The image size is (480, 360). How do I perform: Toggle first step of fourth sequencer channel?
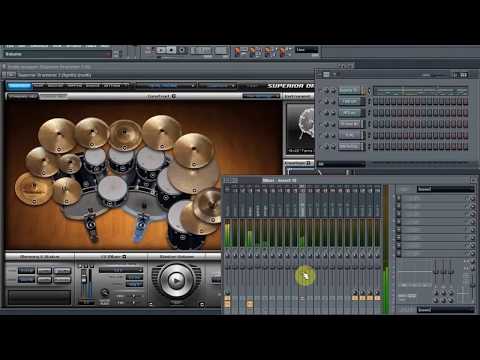click(376, 124)
